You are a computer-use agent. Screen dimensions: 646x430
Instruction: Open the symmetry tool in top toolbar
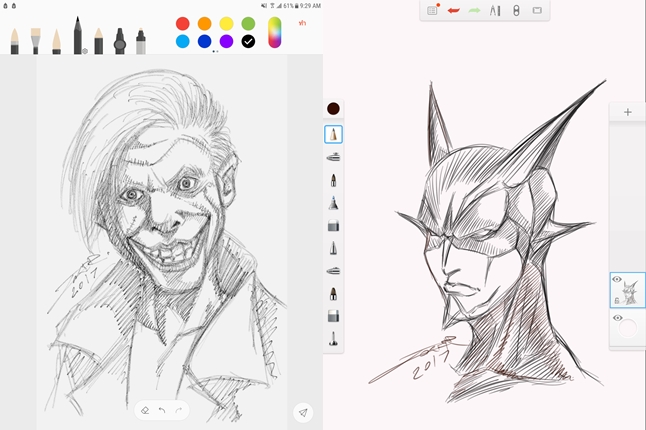tap(516, 11)
